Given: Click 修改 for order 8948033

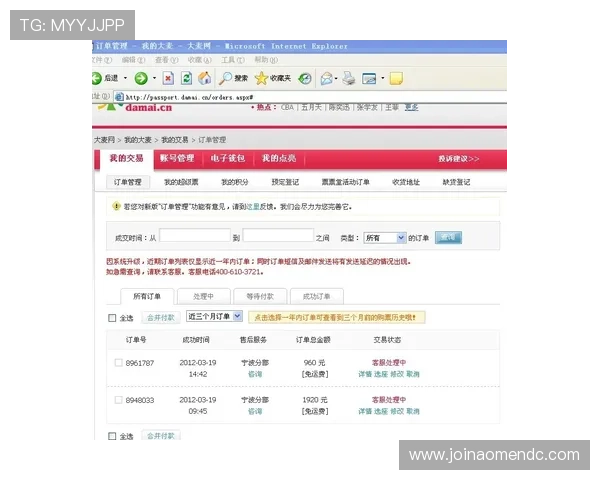Looking at the screenshot, I should (397, 411).
